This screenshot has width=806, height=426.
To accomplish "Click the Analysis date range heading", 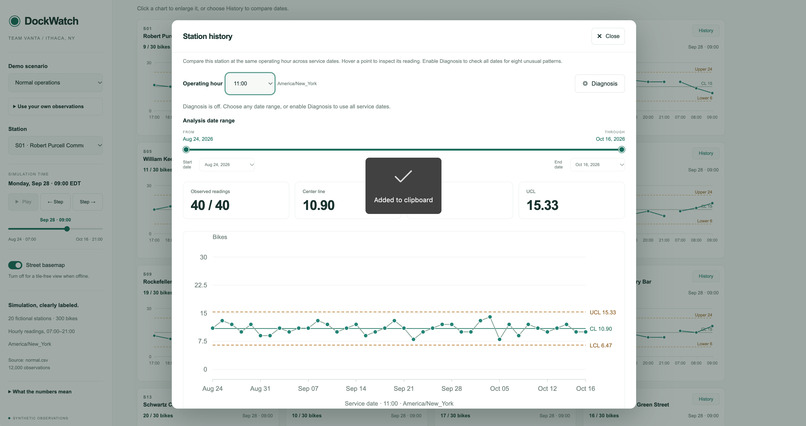I will (209, 121).
